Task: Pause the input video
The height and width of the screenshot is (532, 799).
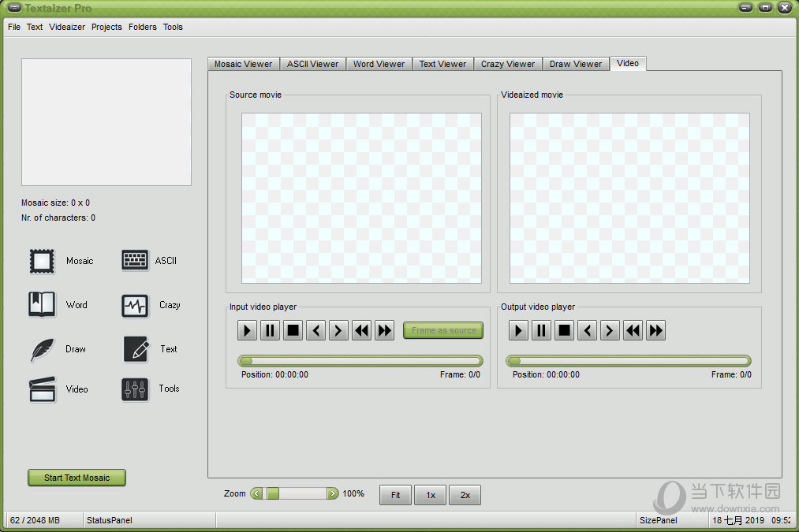Action: click(270, 331)
